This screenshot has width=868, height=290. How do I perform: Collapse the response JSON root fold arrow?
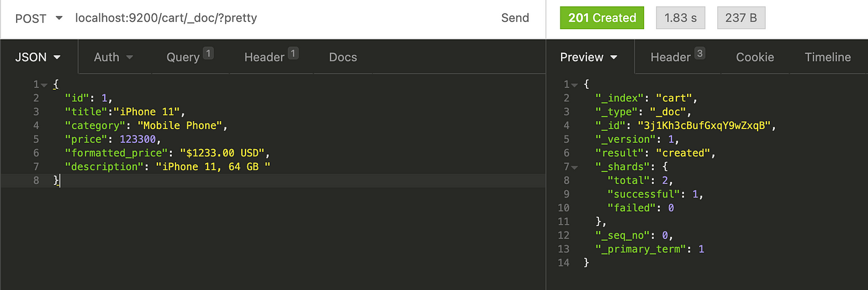[574, 84]
